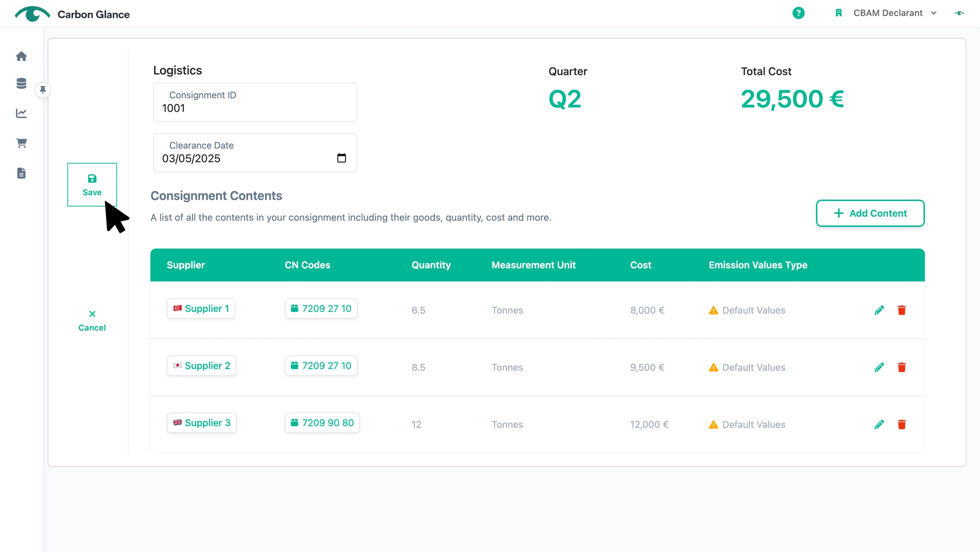Click the Supplier column header

pos(186,265)
